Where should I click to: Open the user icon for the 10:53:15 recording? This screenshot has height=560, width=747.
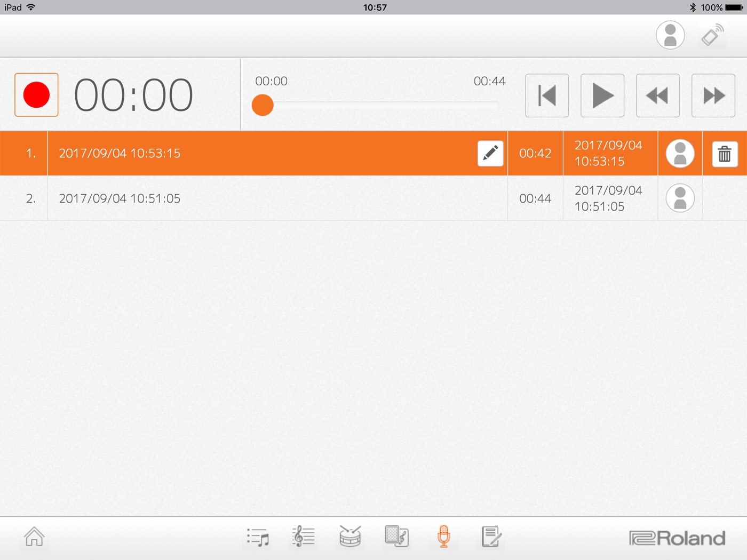(680, 154)
